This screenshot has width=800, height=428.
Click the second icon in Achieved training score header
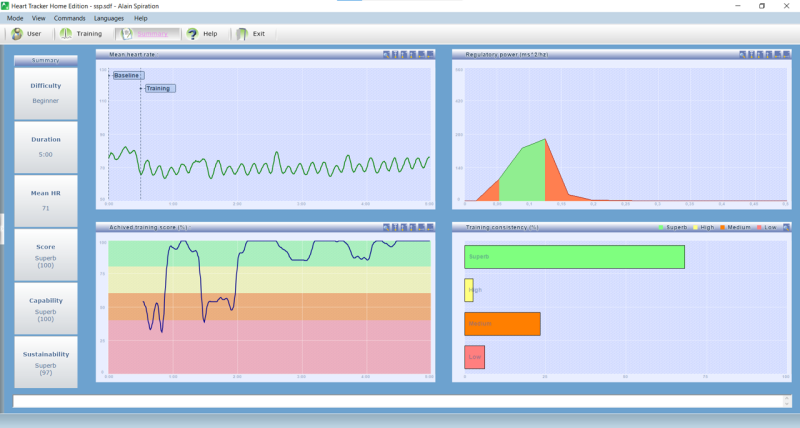(x=395, y=227)
